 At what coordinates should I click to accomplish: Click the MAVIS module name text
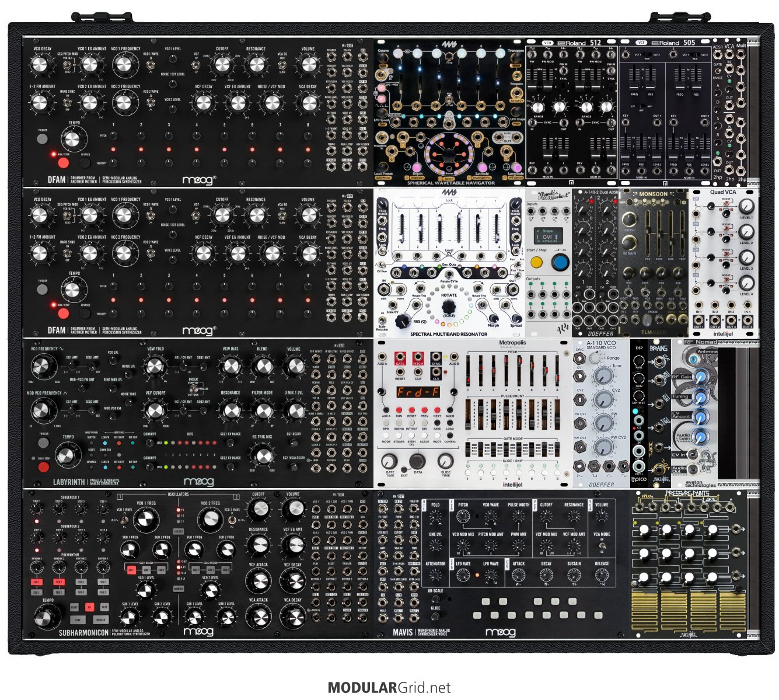[x=403, y=632]
